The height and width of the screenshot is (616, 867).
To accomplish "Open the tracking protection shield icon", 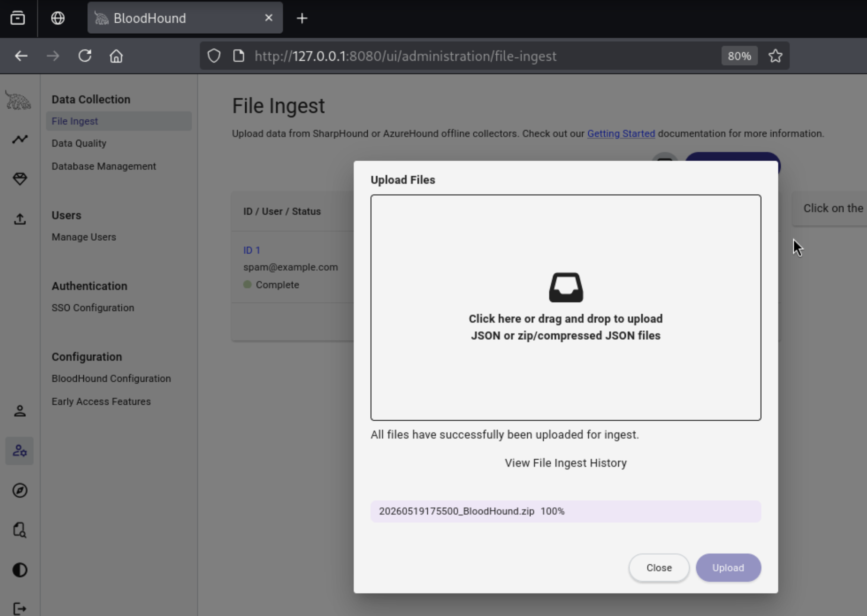I will (214, 56).
